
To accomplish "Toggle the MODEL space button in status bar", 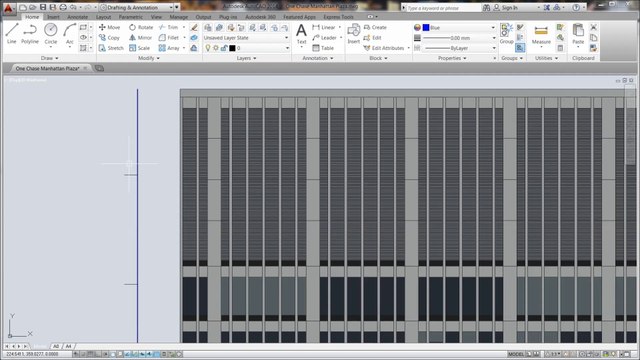I will click(516, 354).
